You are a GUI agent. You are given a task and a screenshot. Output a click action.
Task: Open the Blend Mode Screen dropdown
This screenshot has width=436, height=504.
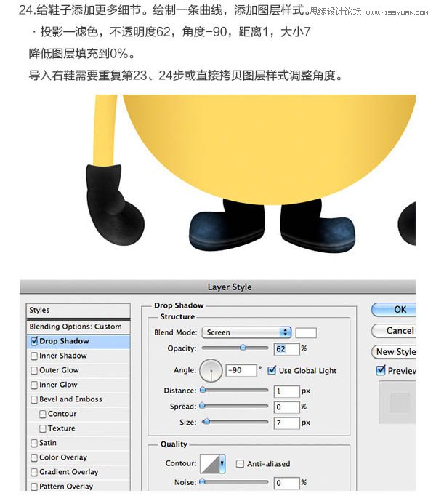point(246,332)
